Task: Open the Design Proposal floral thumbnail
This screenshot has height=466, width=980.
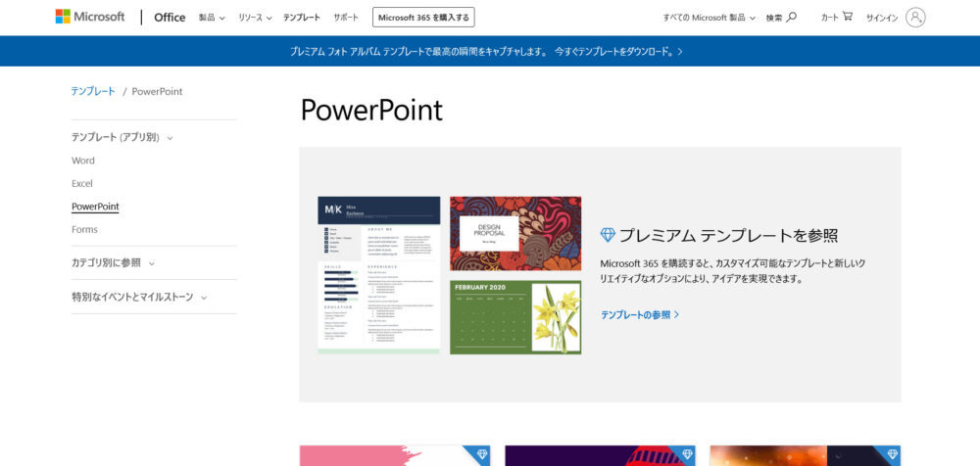Action: click(x=515, y=233)
